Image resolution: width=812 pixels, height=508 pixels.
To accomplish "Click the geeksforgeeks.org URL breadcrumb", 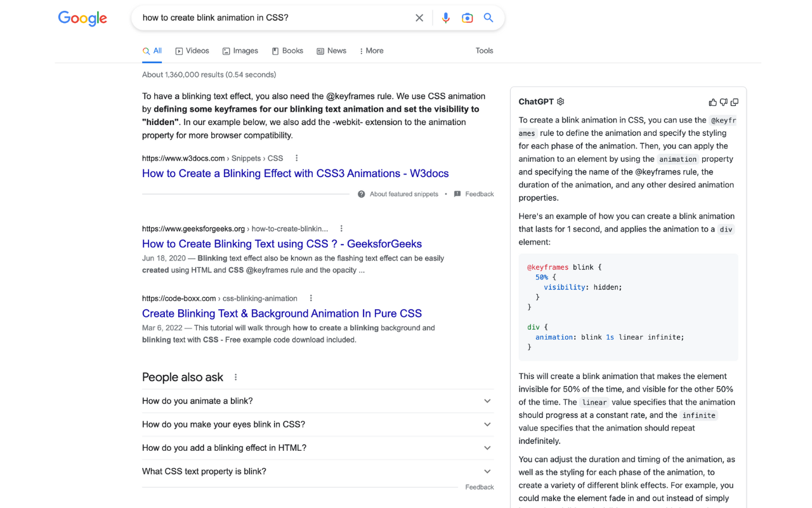I will (x=235, y=229).
